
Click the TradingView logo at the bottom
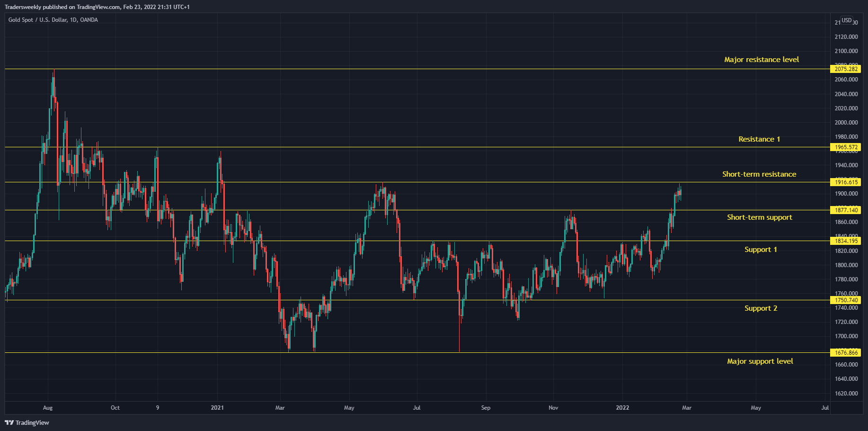pos(27,422)
